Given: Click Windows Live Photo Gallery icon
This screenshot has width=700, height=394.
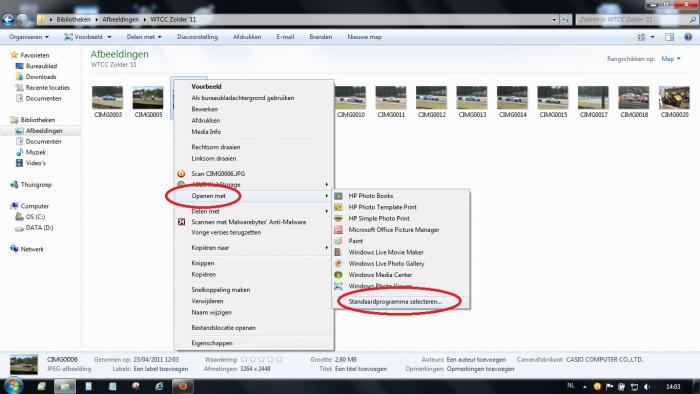Looking at the screenshot, I should [338, 264].
